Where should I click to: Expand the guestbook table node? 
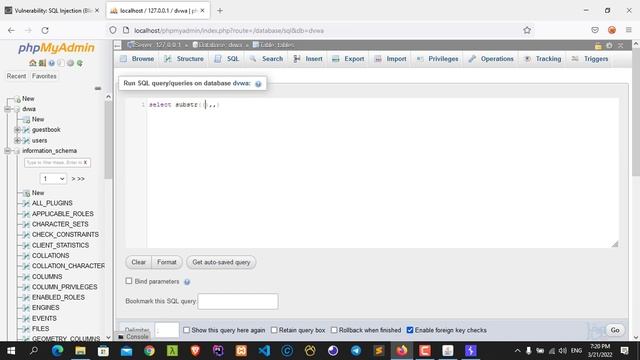point(17,130)
